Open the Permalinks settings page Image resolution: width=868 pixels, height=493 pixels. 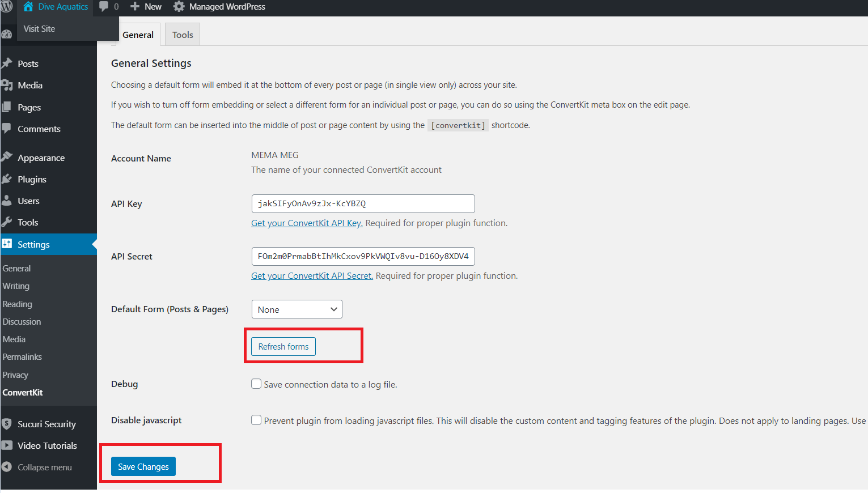click(22, 356)
